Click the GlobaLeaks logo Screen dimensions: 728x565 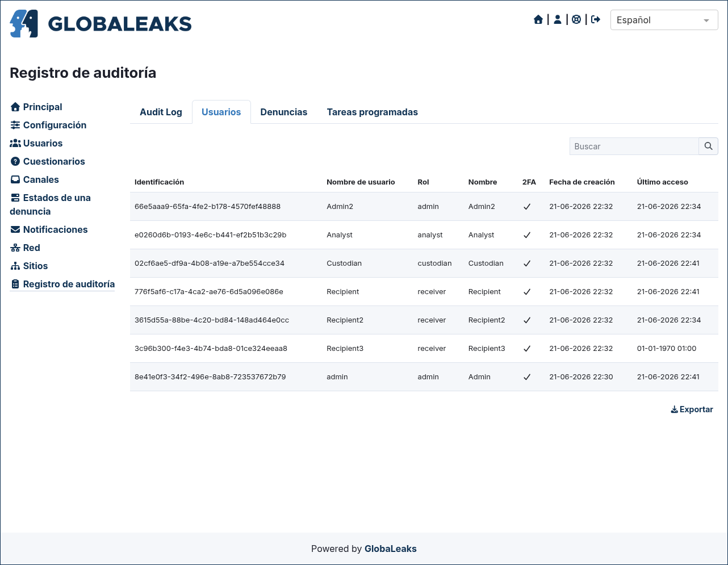click(x=101, y=24)
